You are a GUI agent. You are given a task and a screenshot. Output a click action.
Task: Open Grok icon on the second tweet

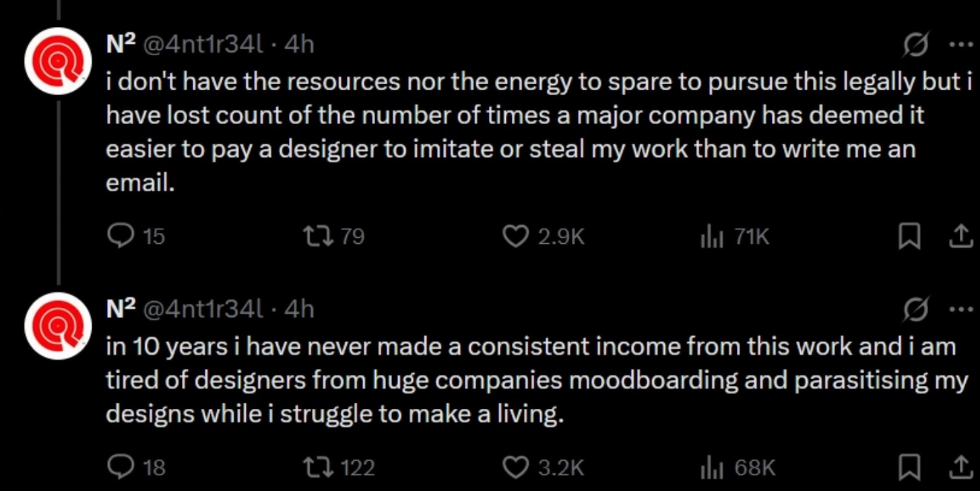click(x=917, y=308)
